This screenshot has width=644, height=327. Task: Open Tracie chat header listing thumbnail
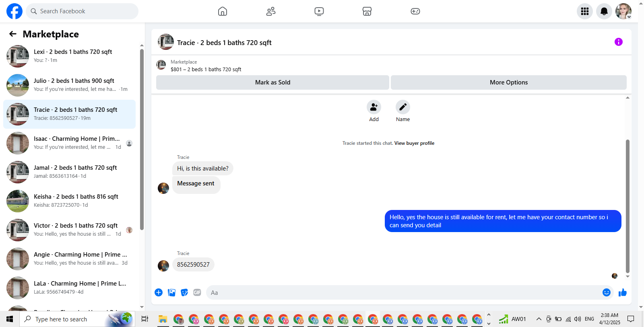(166, 42)
